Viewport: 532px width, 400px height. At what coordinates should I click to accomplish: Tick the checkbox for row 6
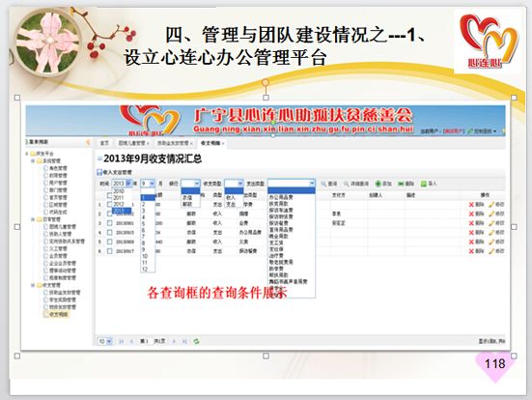(x=110, y=251)
